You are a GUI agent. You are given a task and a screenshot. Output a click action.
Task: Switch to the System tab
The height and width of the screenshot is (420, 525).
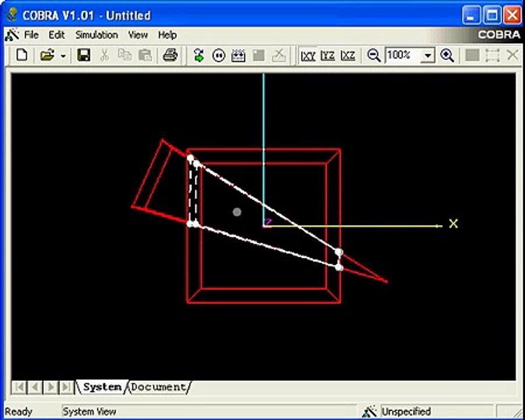pyautogui.click(x=102, y=387)
